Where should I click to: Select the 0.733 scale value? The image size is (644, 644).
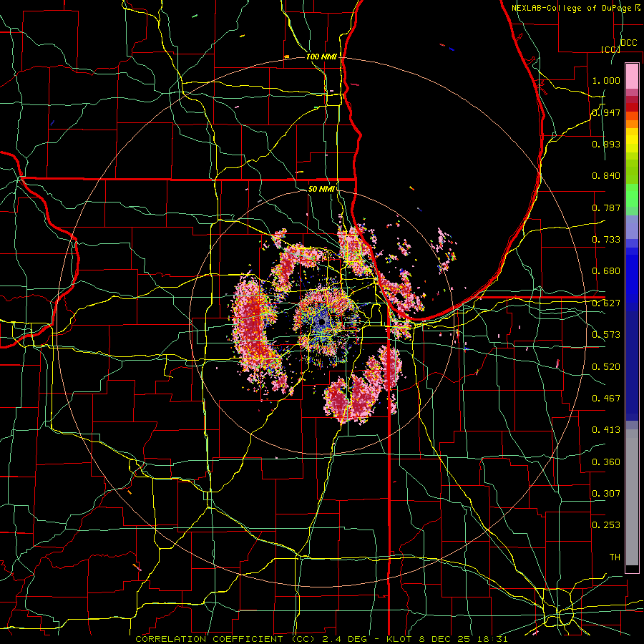pyautogui.click(x=606, y=240)
